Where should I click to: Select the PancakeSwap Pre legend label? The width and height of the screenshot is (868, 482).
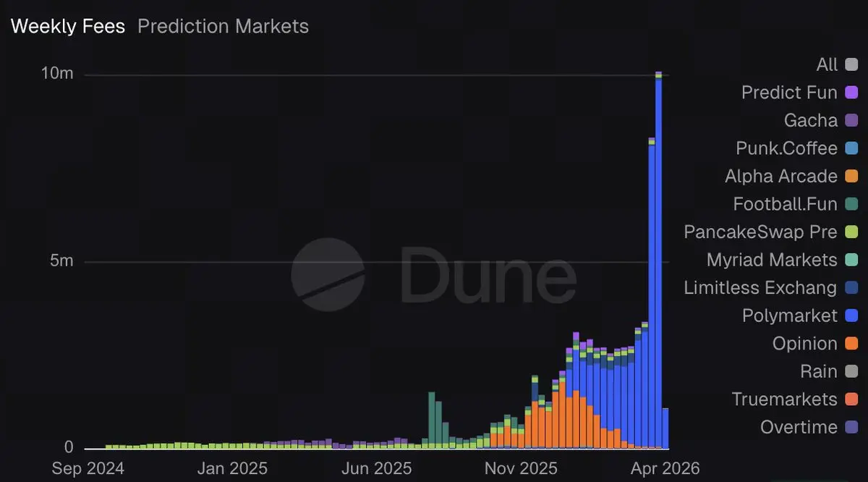pos(761,232)
